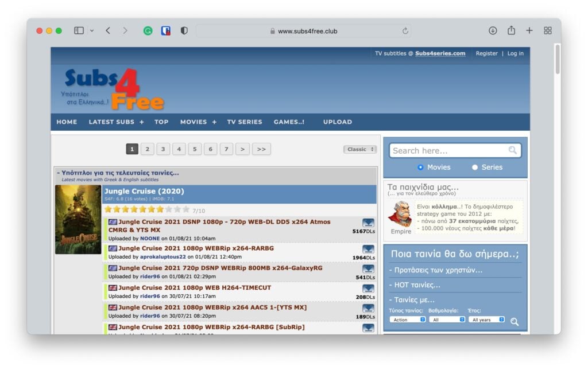
Task: Go to page 4
Action: pyautogui.click(x=179, y=149)
